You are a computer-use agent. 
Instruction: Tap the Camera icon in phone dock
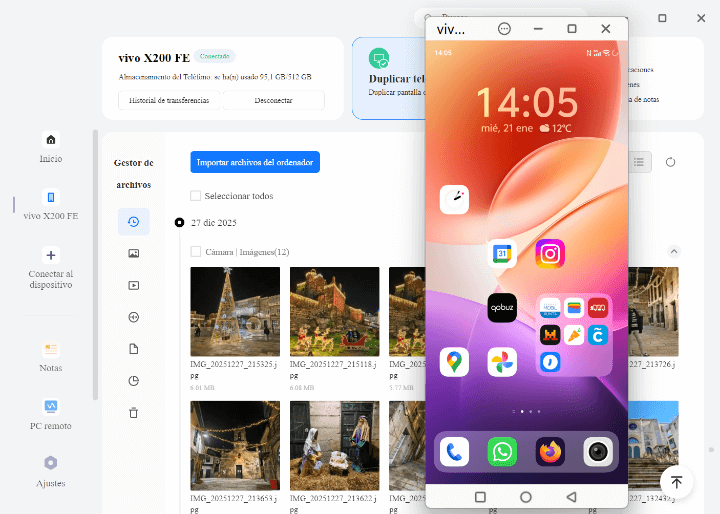[x=598, y=452]
